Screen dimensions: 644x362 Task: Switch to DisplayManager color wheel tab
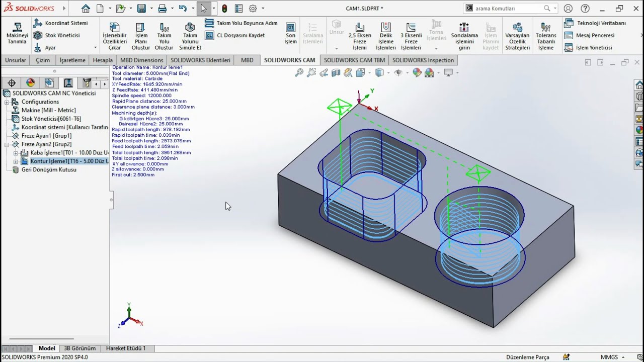30,83
